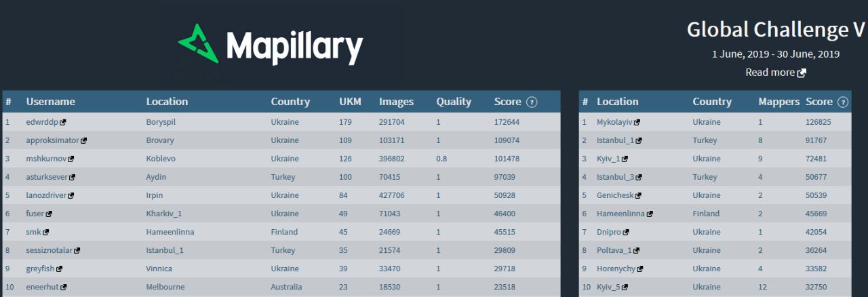Open external link icon beside Istanbul_3

pos(639,177)
